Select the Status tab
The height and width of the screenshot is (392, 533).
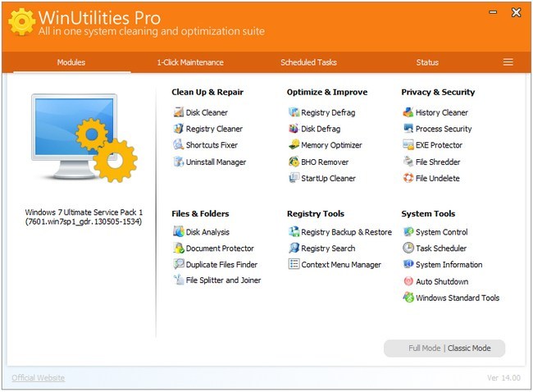click(x=427, y=62)
